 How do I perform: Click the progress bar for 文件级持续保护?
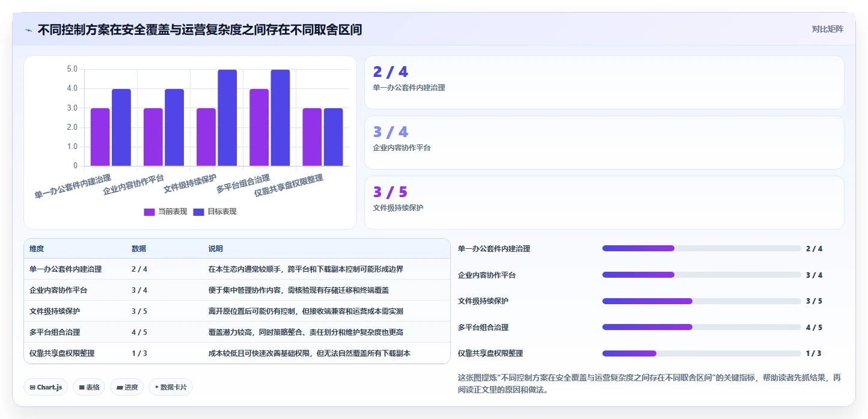pos(701,301)
